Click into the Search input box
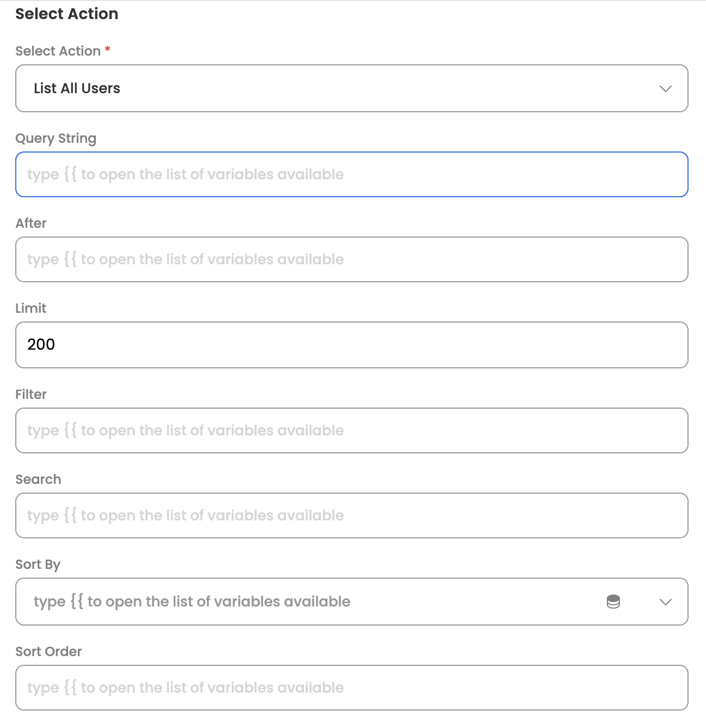 pyautogui.click(x=351, y=515)
